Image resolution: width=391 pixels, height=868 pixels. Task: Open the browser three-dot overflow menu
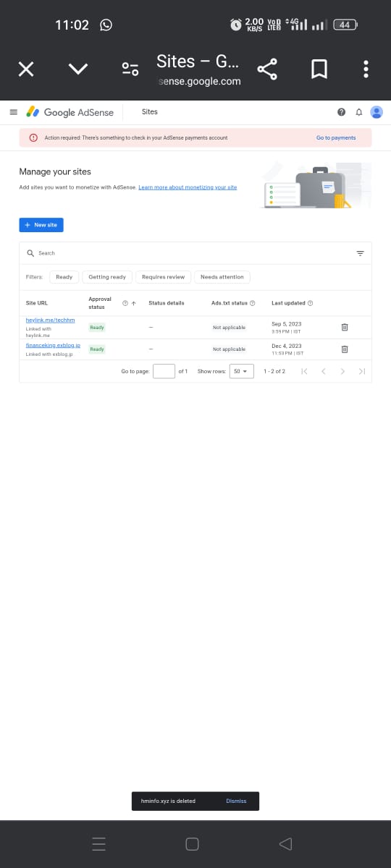[366, 69]
